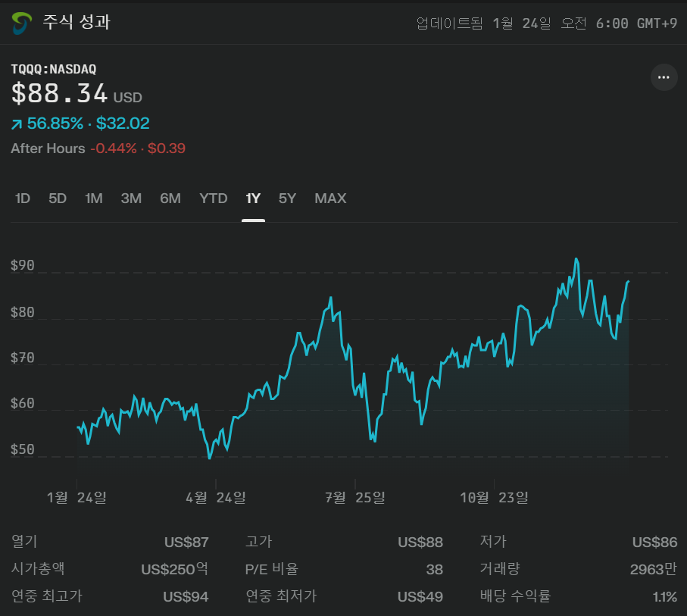The width and height of the screenshot is (687, 616).
Task: Click the $60 y-axis label
Action: coord(23,403)
